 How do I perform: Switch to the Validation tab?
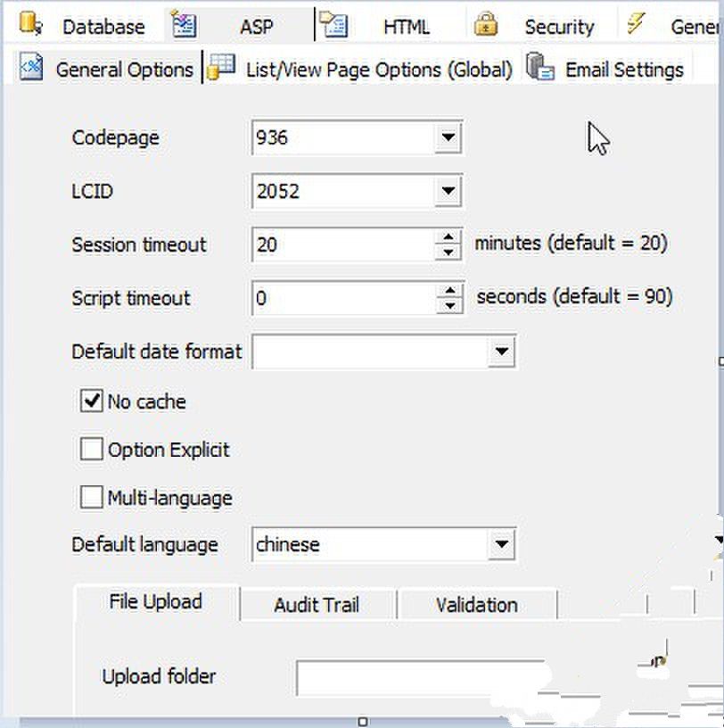(x=477, y=605)
